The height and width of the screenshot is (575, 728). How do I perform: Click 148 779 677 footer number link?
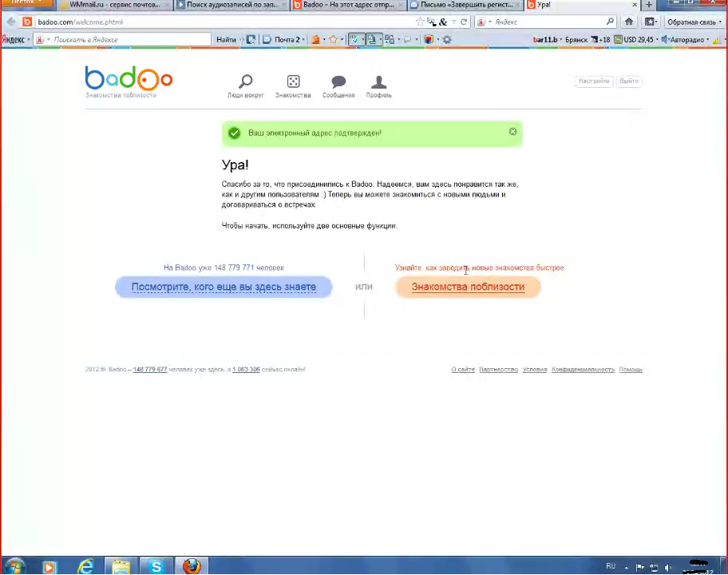click(x=150, y=369)
